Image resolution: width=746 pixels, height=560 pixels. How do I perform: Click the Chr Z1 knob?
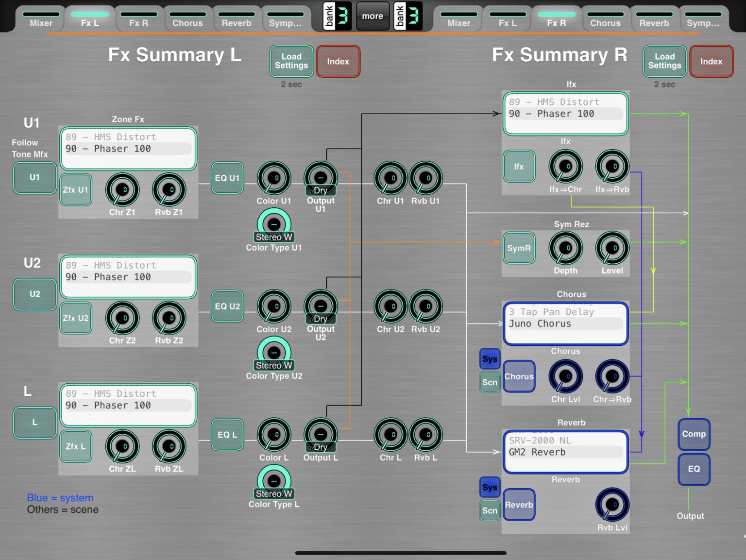(122, 189)
